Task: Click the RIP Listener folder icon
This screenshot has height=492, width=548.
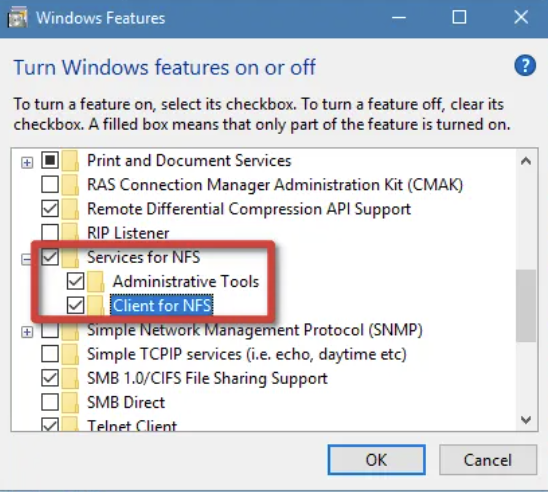Action: click(70, 233)
